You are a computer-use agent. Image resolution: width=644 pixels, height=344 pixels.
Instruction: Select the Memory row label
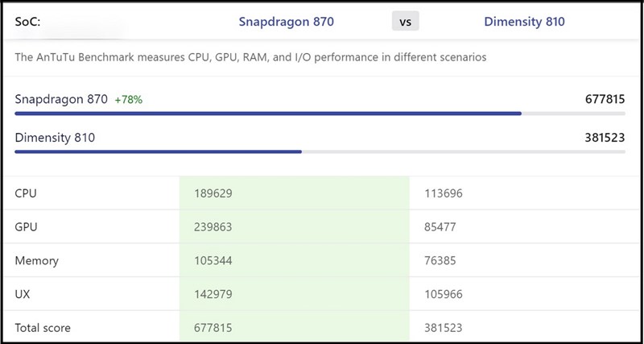pos(36,261)
